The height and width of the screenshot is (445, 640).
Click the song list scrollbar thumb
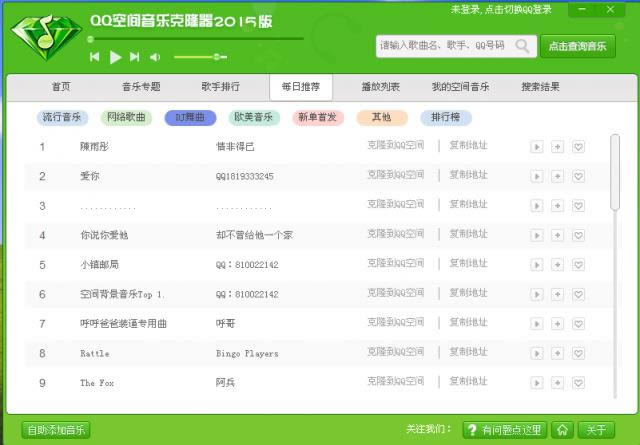click(x=615, y=172)
